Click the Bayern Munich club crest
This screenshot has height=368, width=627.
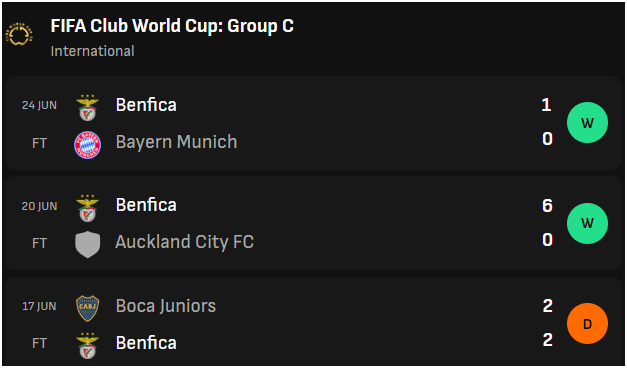[88, 145]
